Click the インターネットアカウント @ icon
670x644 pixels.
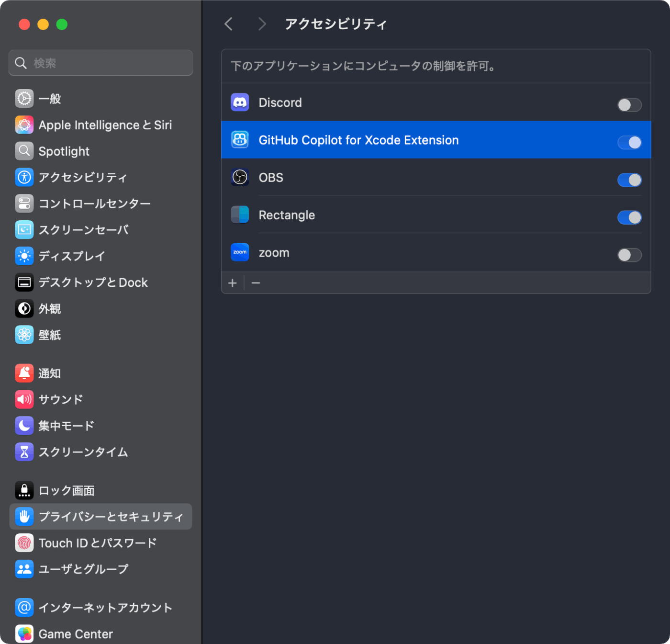[x=24, y=608]
